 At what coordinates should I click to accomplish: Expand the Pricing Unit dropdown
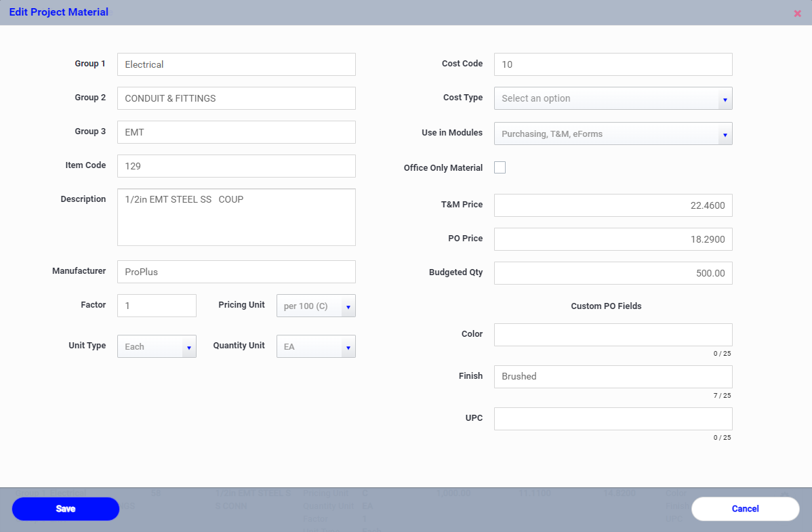(316, 306)
